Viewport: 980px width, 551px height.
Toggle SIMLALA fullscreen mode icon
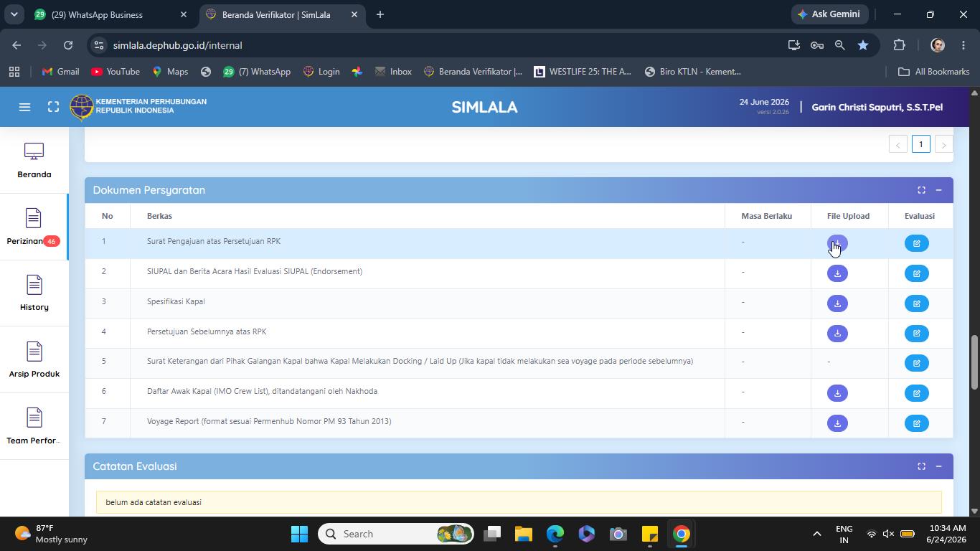[x=53, y=107]
